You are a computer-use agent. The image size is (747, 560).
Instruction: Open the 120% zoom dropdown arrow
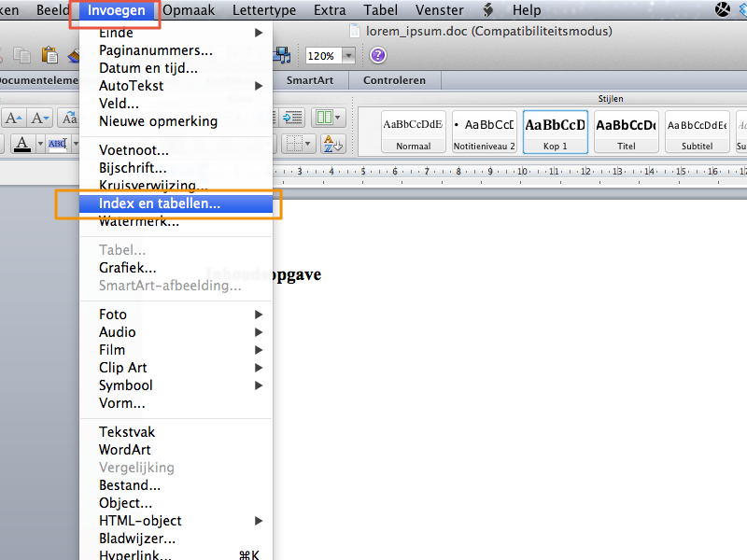click(x=348, y=56)
